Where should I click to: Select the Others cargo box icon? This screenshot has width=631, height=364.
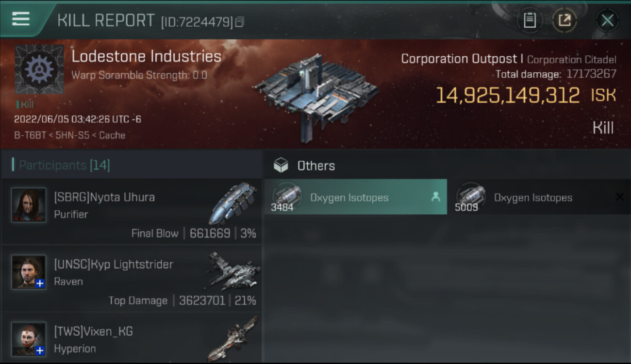point(281,165)
